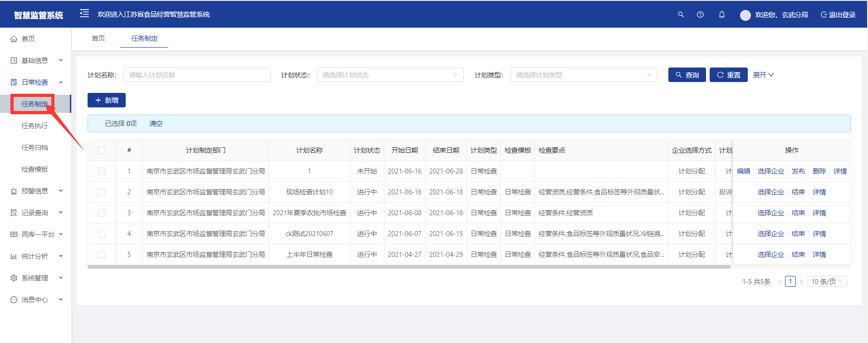
Task: Check the checkbox for row 2
Action: (x=102, y=192)
